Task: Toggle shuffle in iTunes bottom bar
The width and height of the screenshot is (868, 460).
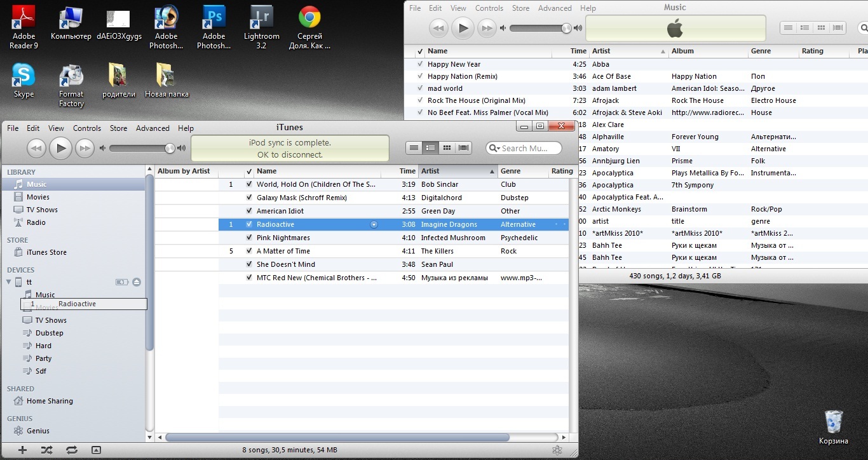Action: [x=47, y=450]
